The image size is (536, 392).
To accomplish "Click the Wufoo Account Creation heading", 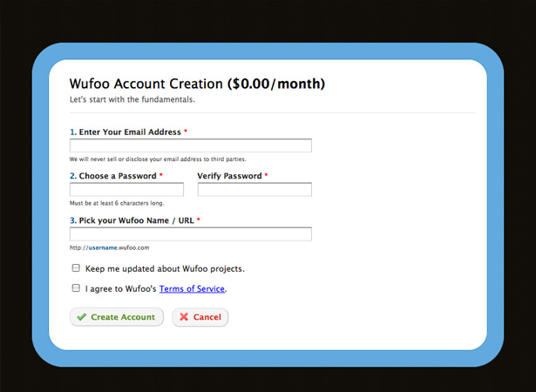I will click(197, 84).
